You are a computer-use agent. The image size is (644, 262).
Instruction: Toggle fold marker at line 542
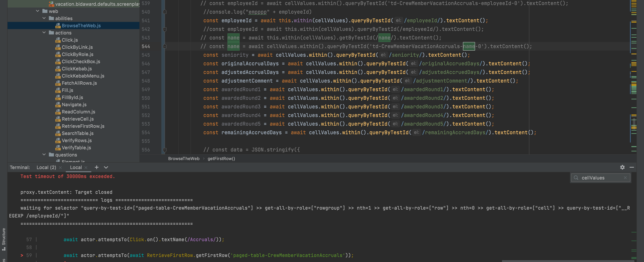[165, 29]
